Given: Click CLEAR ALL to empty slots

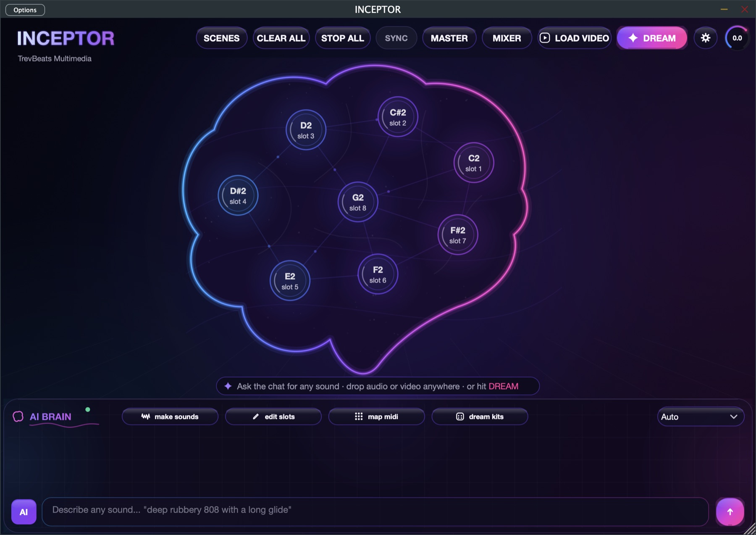Looking at the screenshot, I should click(x=281, y=38).
